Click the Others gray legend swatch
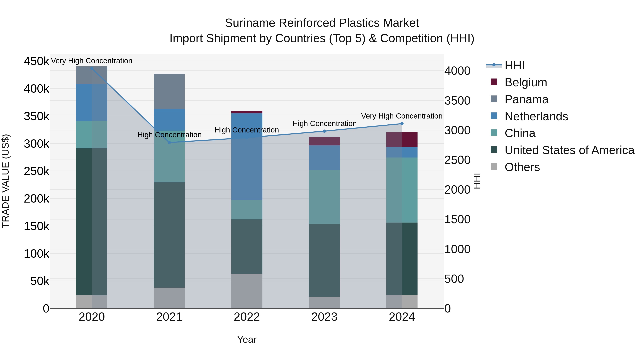 coord(494,166)
